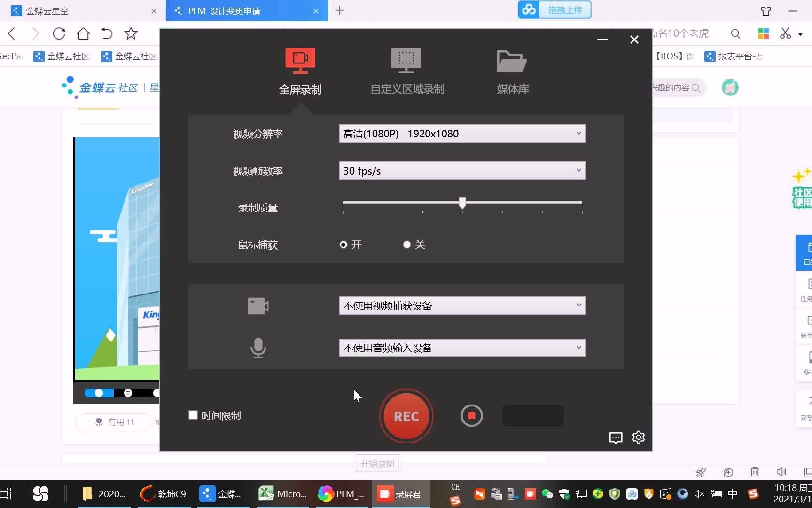Click the second carousel indicator dot
The image size is (812, 508).
128,393
